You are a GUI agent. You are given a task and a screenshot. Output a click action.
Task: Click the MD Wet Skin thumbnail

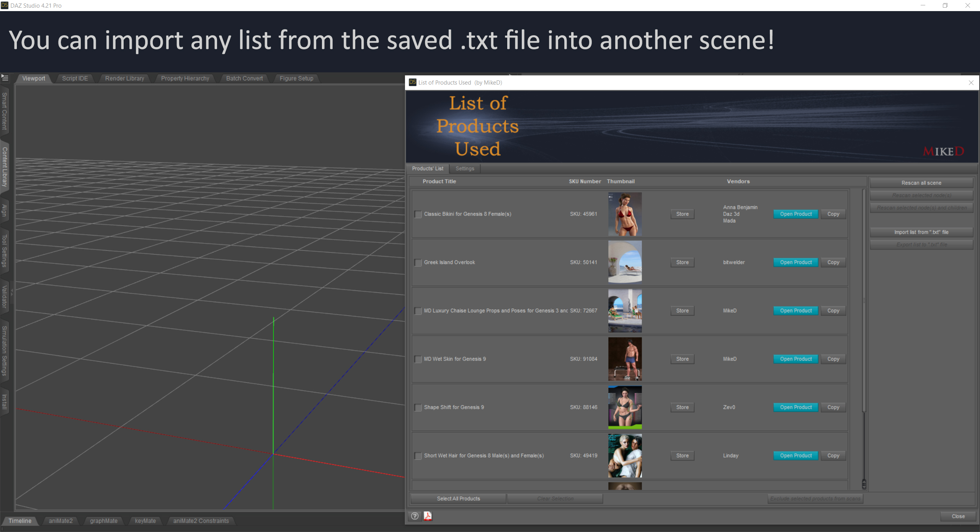625,359
